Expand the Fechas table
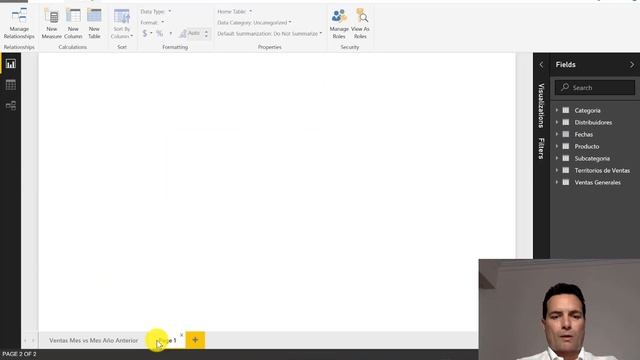 [557, 134]
